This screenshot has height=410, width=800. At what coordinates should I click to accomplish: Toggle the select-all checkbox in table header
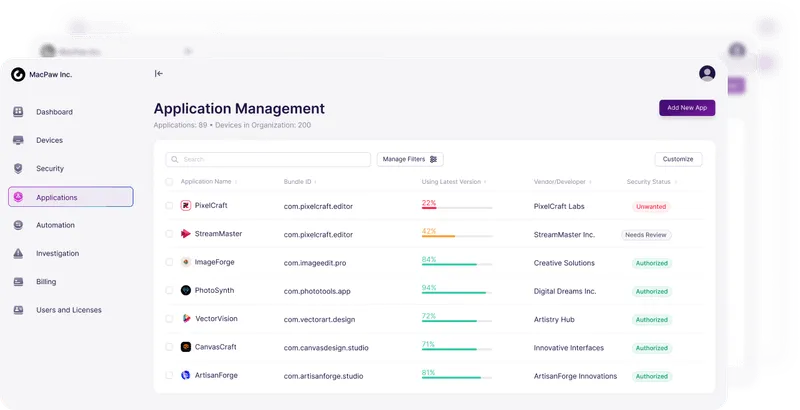(x=169, y=182)
